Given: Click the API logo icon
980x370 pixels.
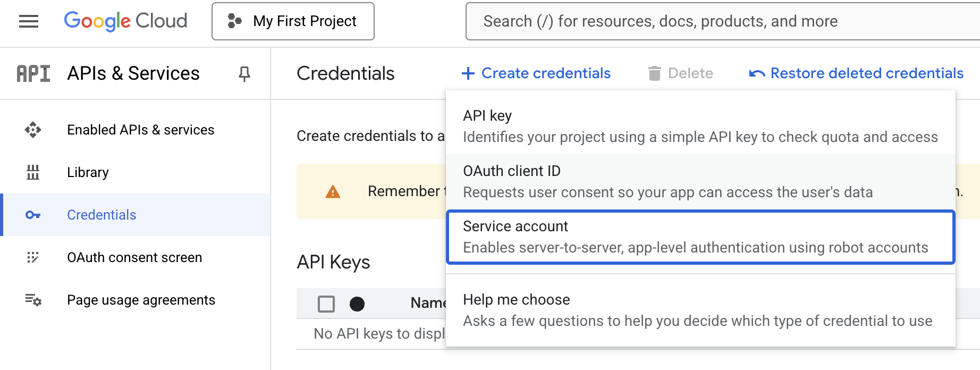Looking at the screenshot, I should 33,73.
